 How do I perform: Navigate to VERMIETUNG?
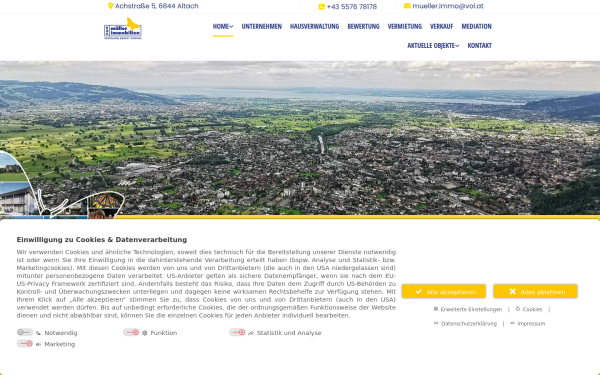pyautogui.click(x=404, y=26)
